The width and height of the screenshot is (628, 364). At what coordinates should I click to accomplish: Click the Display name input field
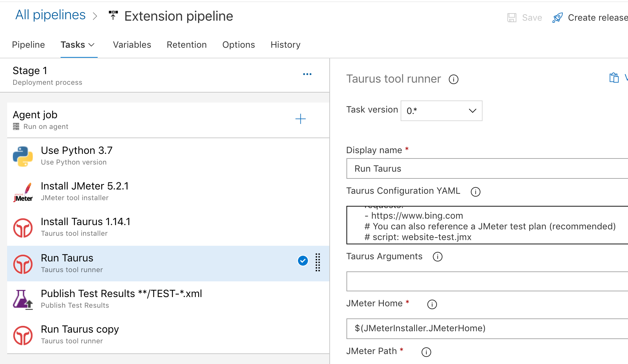(487, 168)
